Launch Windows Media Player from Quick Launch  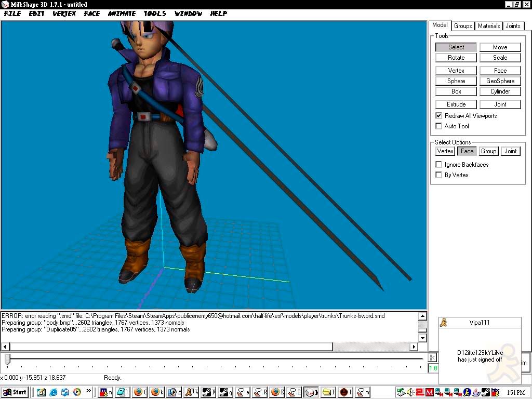pos(77,392)
